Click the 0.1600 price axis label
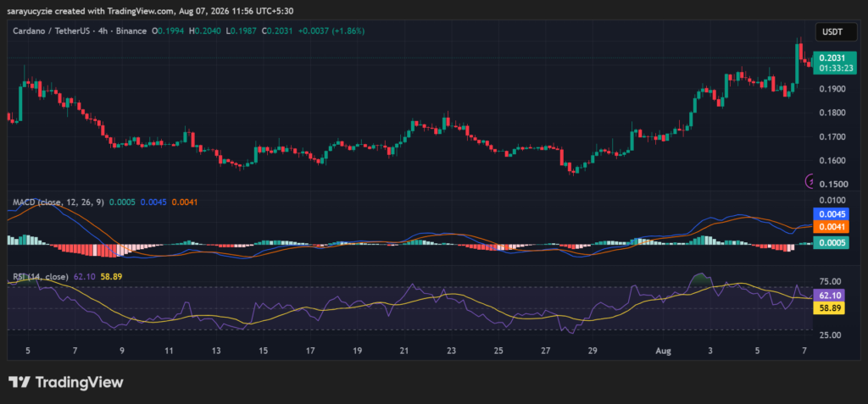This screenshot has height=404, width=868. pyautogui.click(x=832, y=160)
